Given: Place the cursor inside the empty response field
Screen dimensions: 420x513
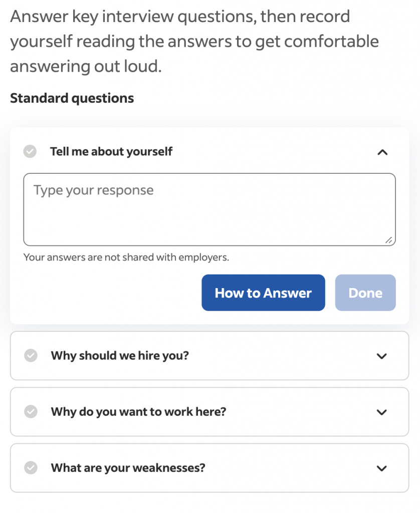Looking at the screenshot, I should (209, 209).
